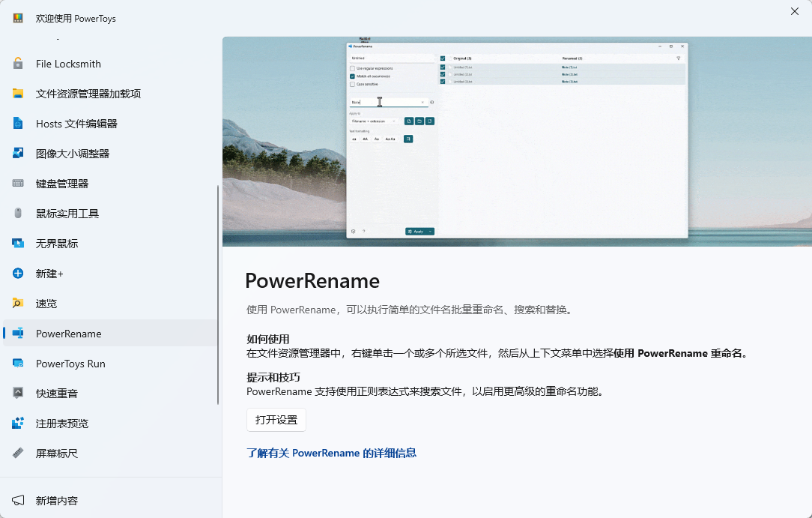Click the 打开设置 button
Screen dimensions: 812x518
[x=276, y=420]
